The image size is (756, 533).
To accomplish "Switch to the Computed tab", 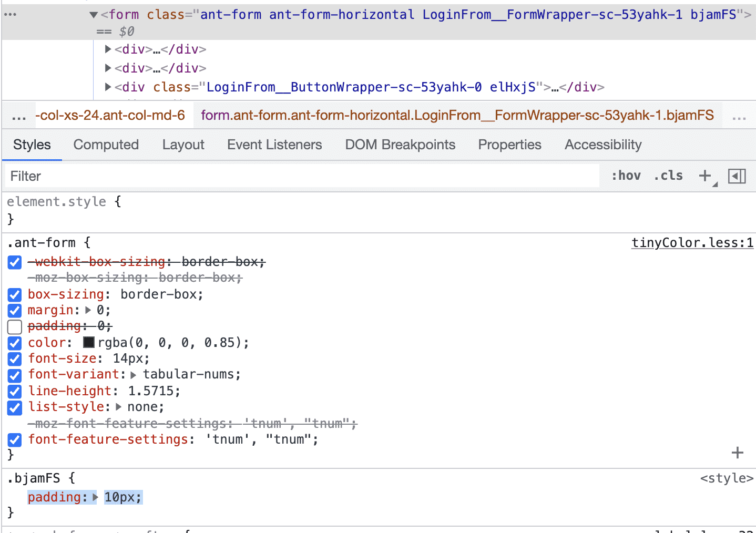I will [x=106, y=145].
